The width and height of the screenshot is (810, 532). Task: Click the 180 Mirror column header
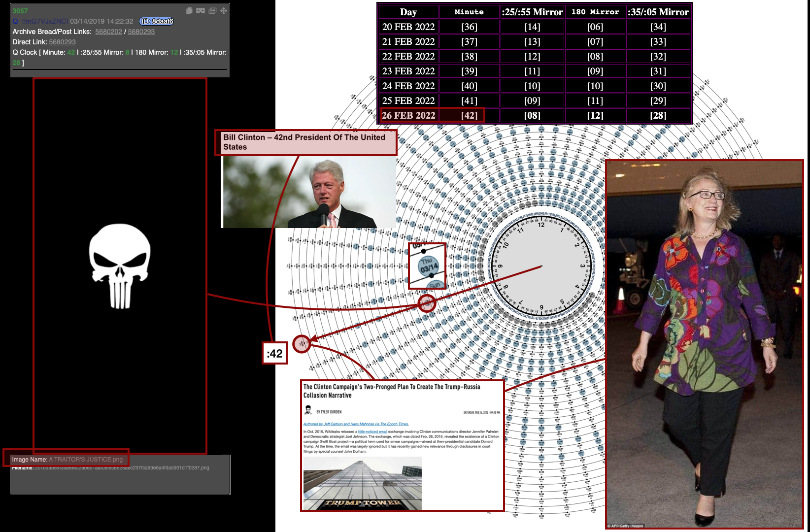coord(595,12)
